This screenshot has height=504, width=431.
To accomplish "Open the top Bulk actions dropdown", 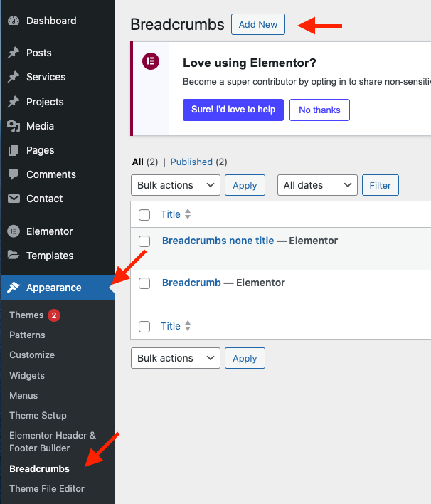I will [176, 185].
